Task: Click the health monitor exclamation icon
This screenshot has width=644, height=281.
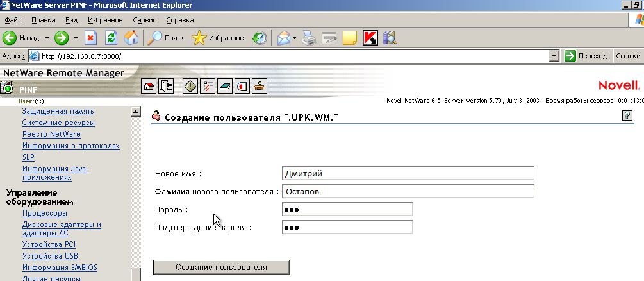Action: coord(190,86)
